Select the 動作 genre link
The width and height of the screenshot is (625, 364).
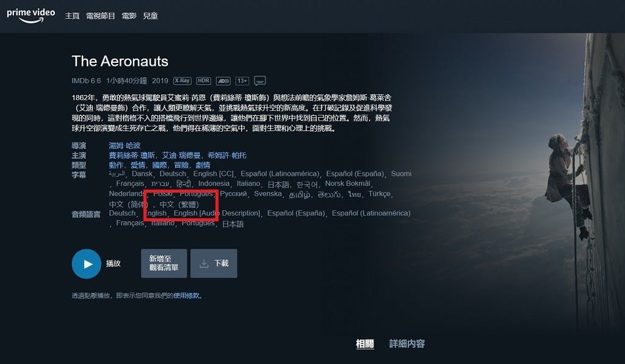tap(116, 165)
